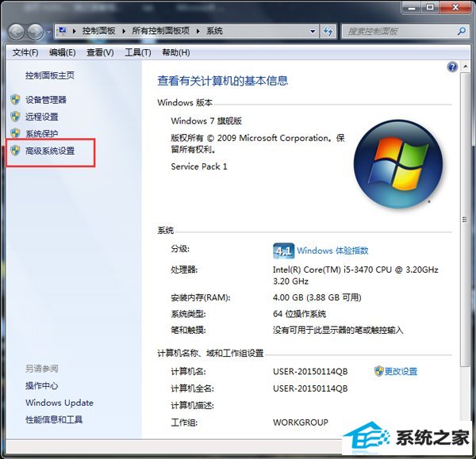The image size is (476, 459).
Task: Open recent pages dropdown beside nav arrows
Action: tap(48, 32)
